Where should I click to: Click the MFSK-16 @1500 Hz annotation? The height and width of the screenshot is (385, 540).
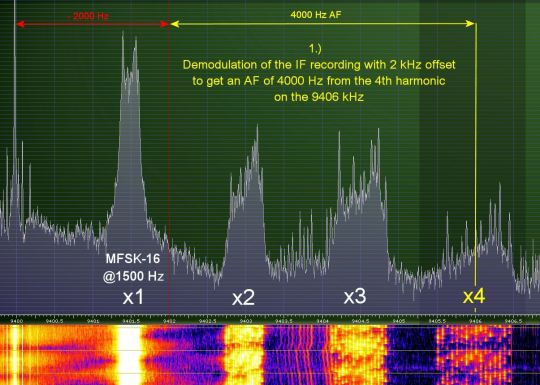pos(133,268)
